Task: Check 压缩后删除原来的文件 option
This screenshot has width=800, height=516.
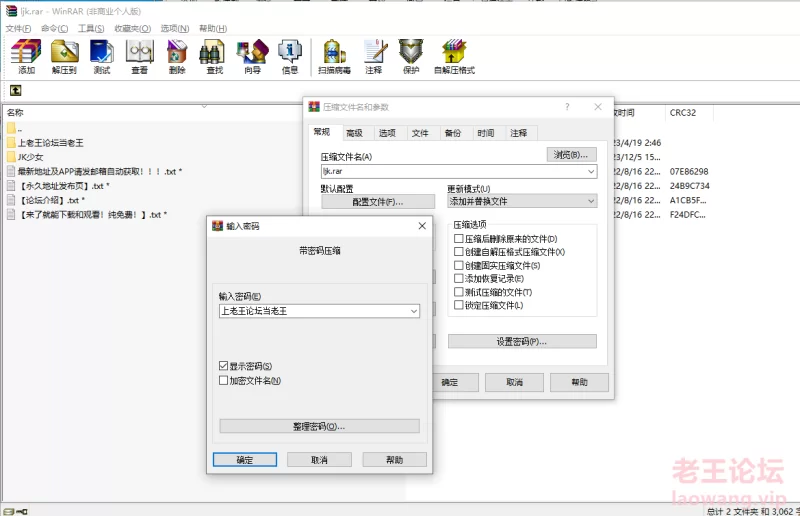Action: 459,238
